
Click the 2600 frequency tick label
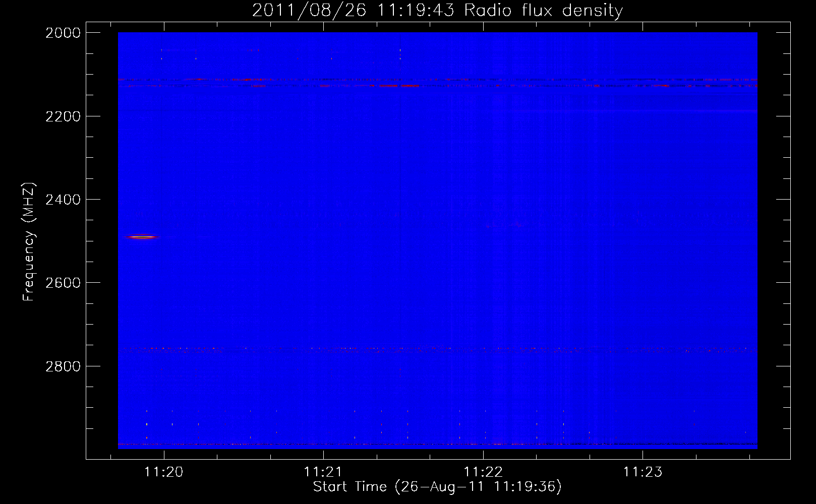tap(63, 283)
